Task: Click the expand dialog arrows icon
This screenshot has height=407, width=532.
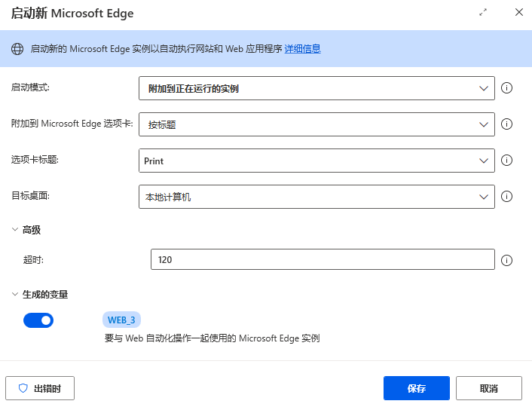Action: [483, 13]
